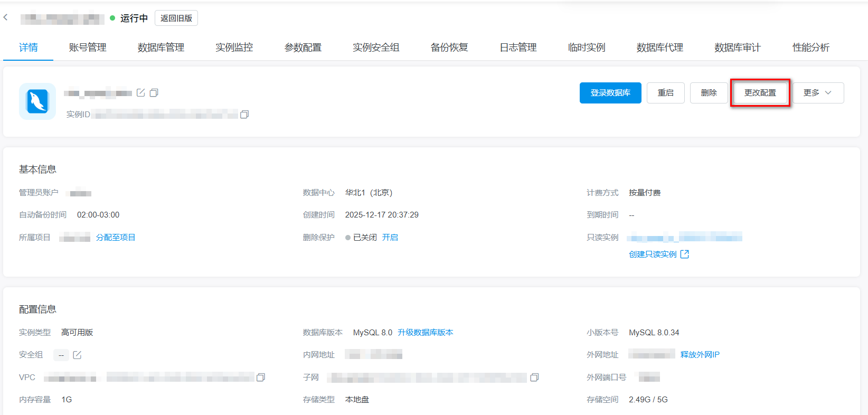The height and width of the screenshot is (415, 868).
Task: Copy the VPC identifier
Action: [261, 378]
